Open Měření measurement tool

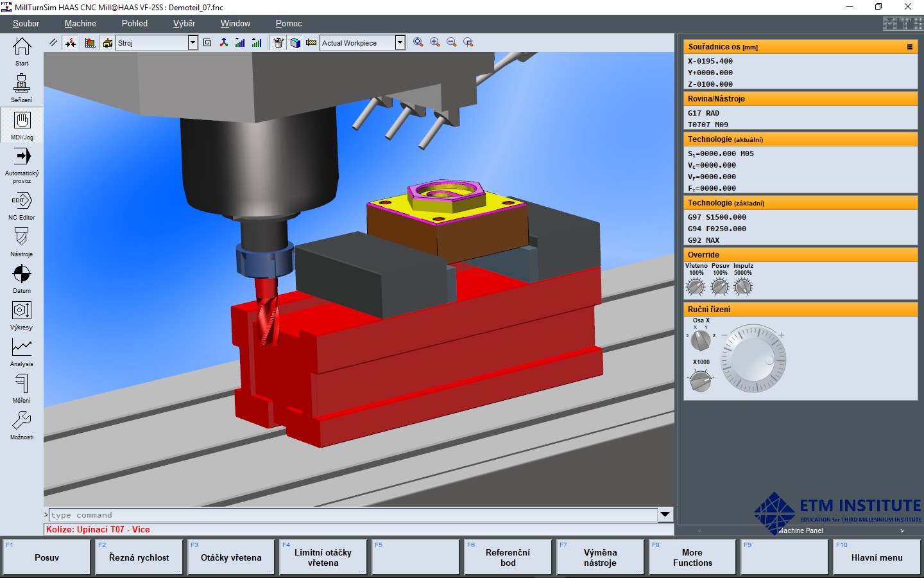click(22, 389)
